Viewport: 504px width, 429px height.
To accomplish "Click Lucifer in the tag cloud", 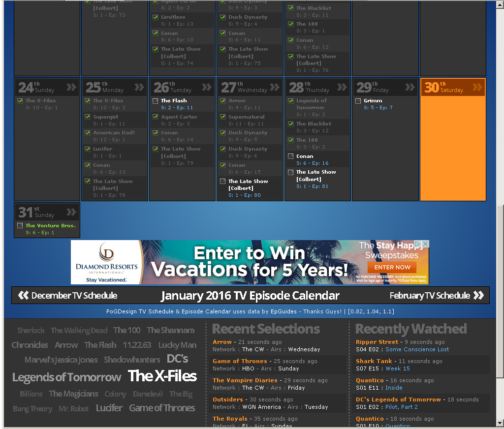I will (109, 408).
